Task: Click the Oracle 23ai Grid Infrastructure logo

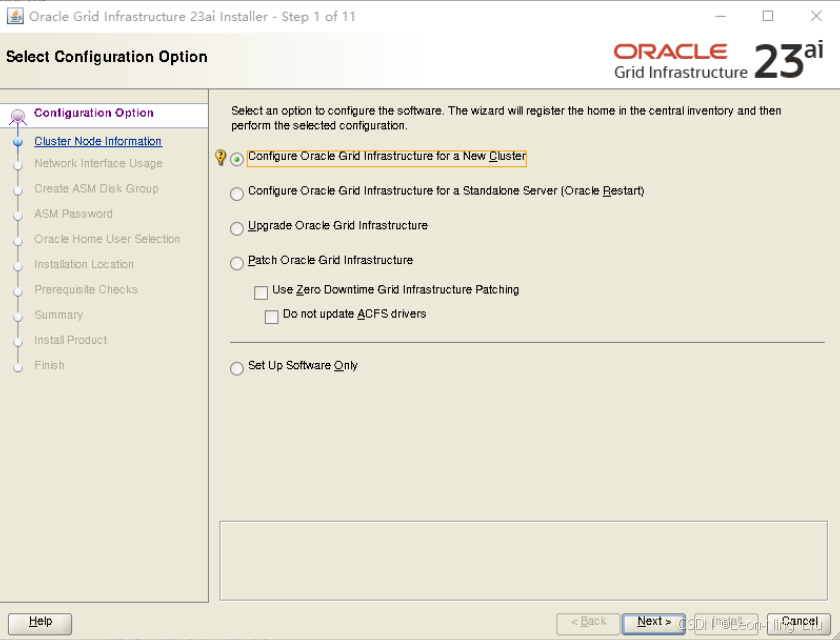Action: tap(718, 61)
